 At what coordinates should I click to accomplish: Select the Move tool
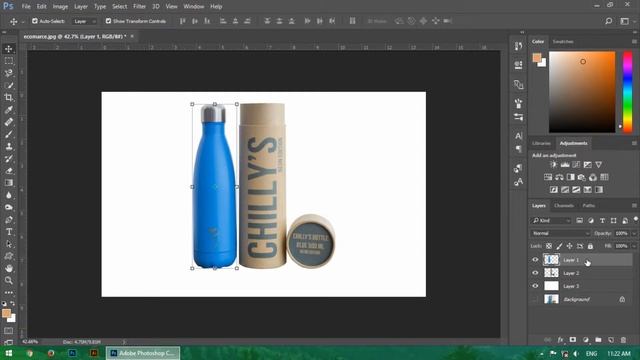coord(9,49)
